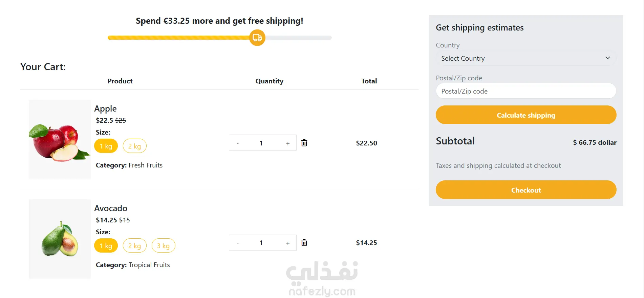The image size is (644, 298).
Task: Choose 2 kg size for Apple
Action: (134, 146)
